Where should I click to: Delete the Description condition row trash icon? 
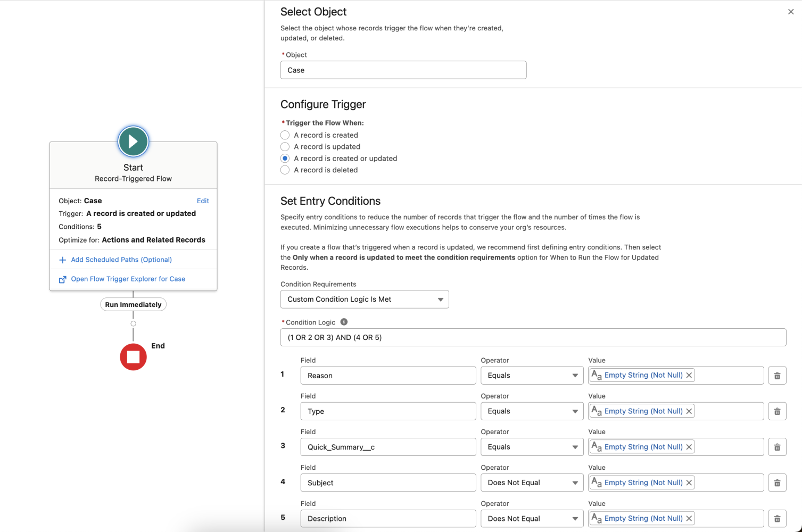click(777, 518)
